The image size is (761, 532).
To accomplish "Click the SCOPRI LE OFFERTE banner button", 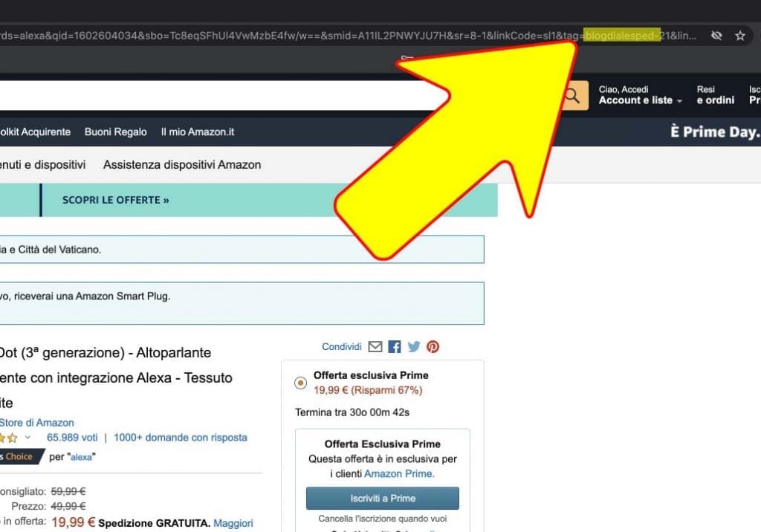I will point(115,200).
